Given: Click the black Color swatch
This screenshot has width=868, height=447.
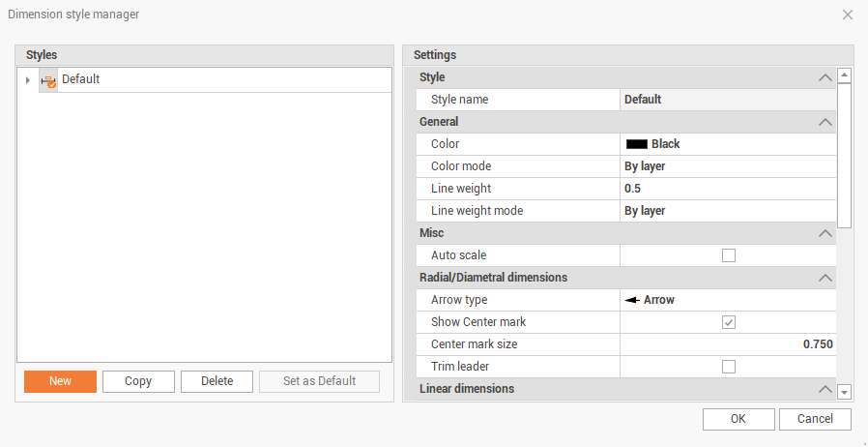Looking at the screenshot, I should [x=636, y=144].
